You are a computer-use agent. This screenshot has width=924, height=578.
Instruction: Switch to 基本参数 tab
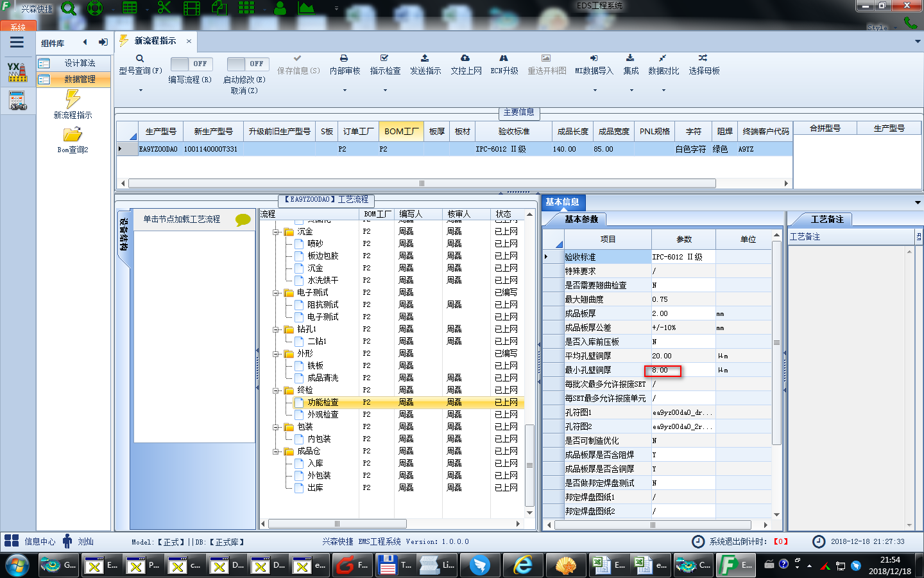(581, 219)
